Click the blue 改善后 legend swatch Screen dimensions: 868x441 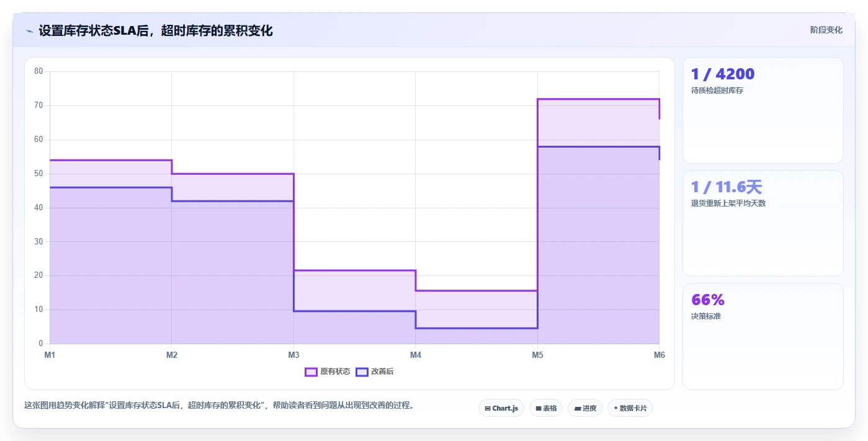click(362, 372)
